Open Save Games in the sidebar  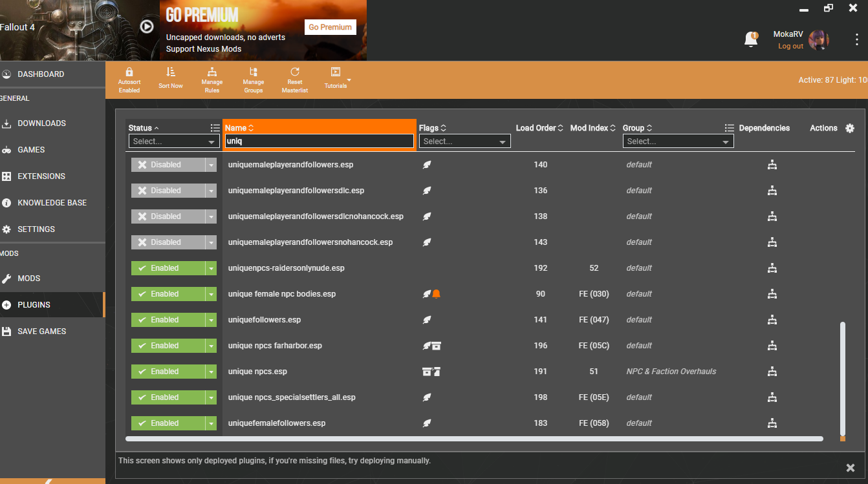coord(52,331)
